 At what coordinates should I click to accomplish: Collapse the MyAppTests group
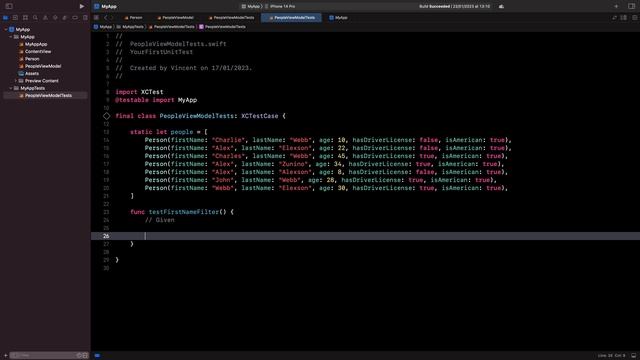[x=11, y=88]
